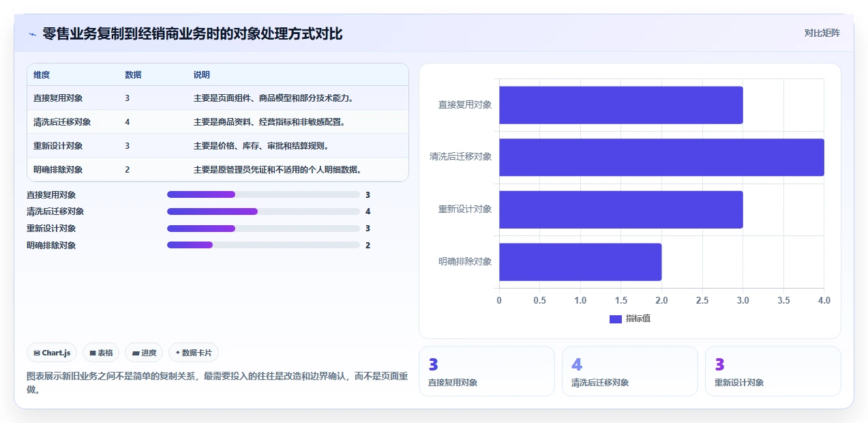868x423 pixels.
Task: Click chart y-axis label 清洗后迁移对象
Action: [460, 157]
